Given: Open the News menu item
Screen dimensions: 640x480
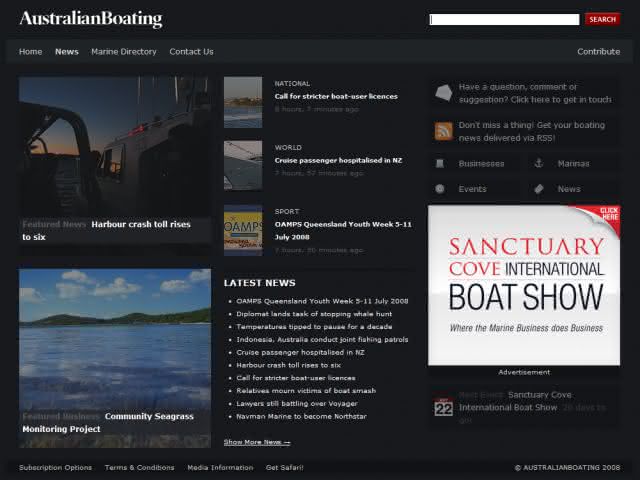Looking at the screenshot, I should click(67, 52).
